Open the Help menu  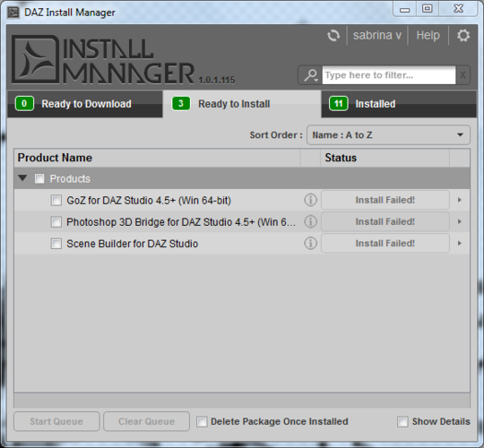click(428, 35)
